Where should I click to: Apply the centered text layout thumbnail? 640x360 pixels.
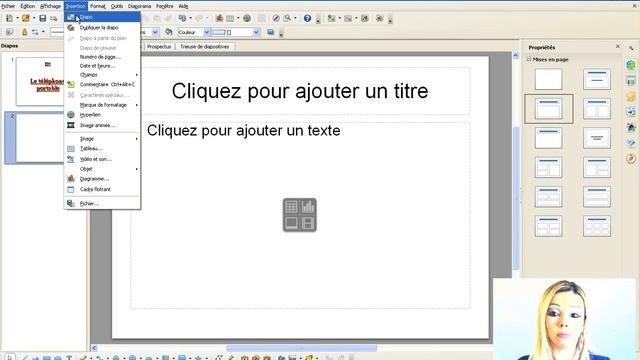coord(597,138)
